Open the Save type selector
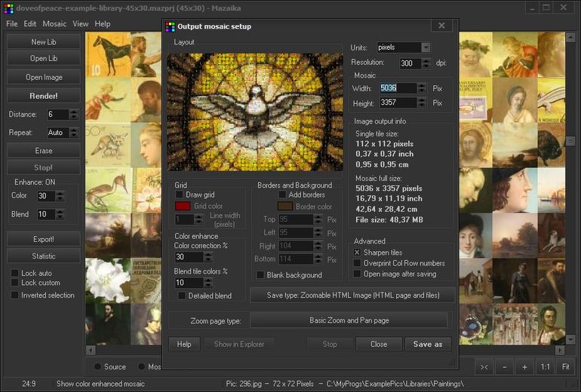Viewport: 581px width, 392px height. coord(353,295)
